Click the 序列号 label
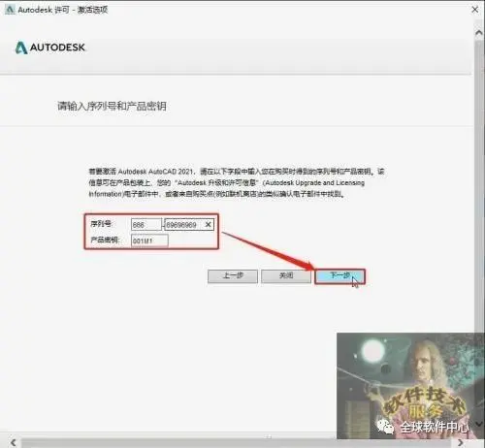The height and width of the screenshot is (448, 485). click(x=101, y=224)
